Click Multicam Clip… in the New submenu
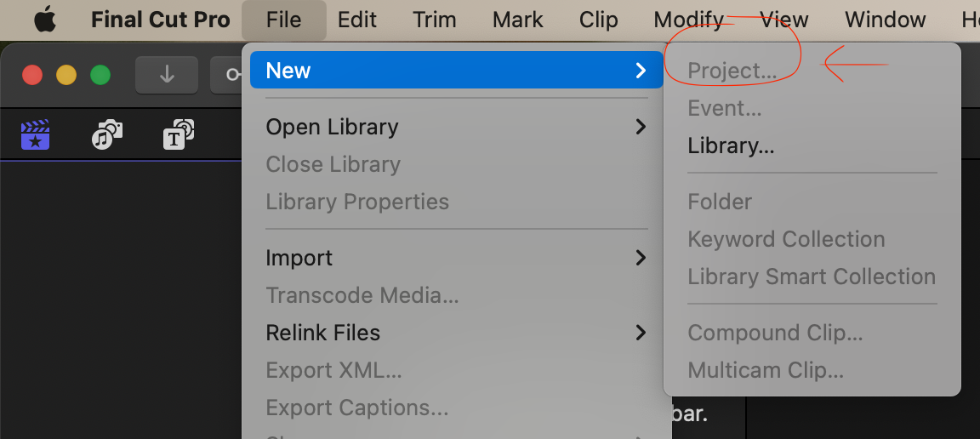Viewport: 980px width, 439px height. tap(765, 370)
